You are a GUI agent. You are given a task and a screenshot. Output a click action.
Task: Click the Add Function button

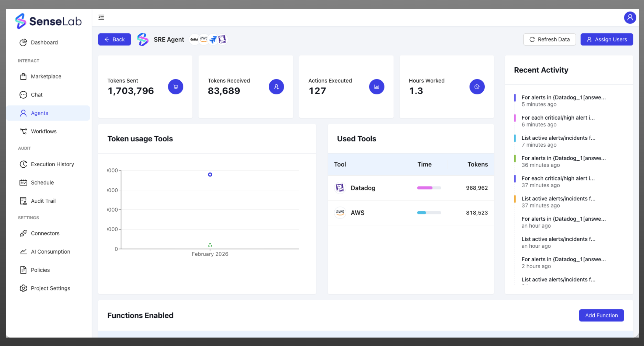[x=601, y=315]
